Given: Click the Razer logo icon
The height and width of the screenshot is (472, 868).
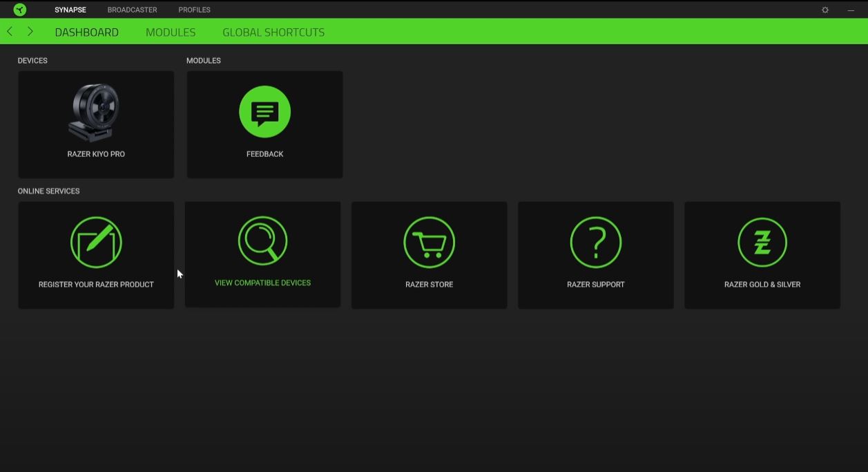Looking at the screenshot, I should (x=20, y=10).
